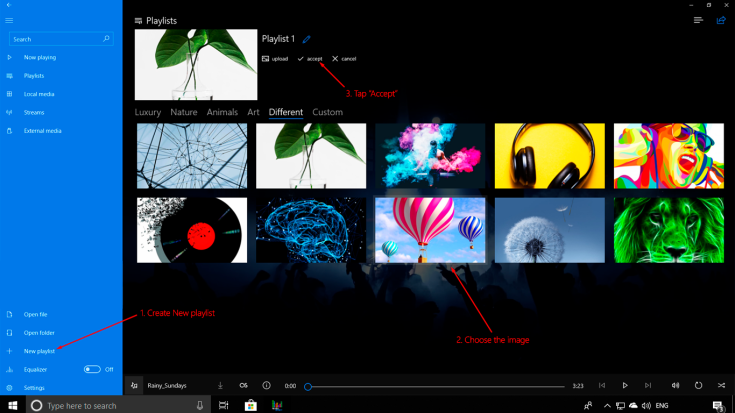Click accept to confirm the playlist cover
This screenshot has width=735, height=413.
click(310, 59)
